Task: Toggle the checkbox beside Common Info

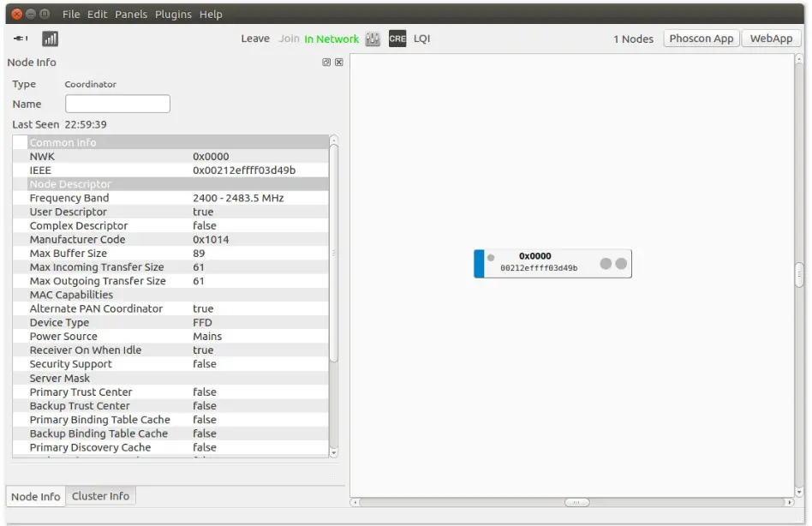Action: coord(19,142)
